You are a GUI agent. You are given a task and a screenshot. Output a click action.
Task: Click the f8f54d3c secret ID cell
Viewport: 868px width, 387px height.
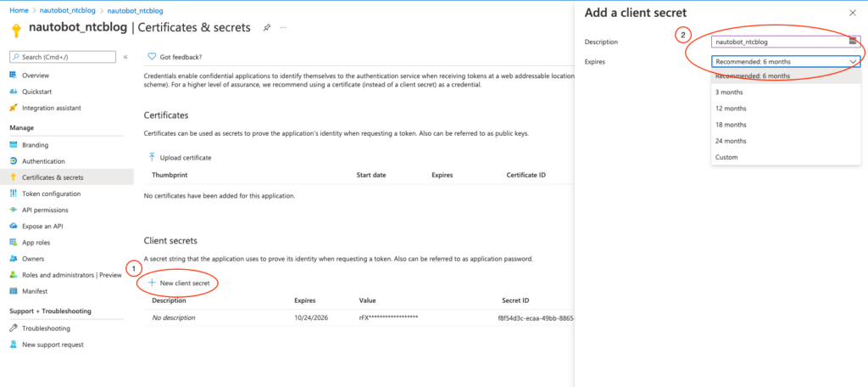click(537, 317)
